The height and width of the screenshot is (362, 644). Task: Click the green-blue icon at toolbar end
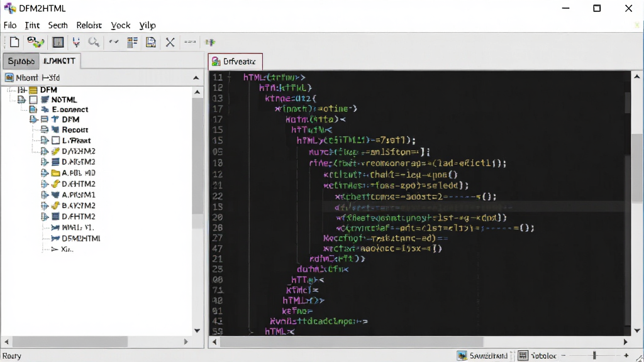point(210,42)
